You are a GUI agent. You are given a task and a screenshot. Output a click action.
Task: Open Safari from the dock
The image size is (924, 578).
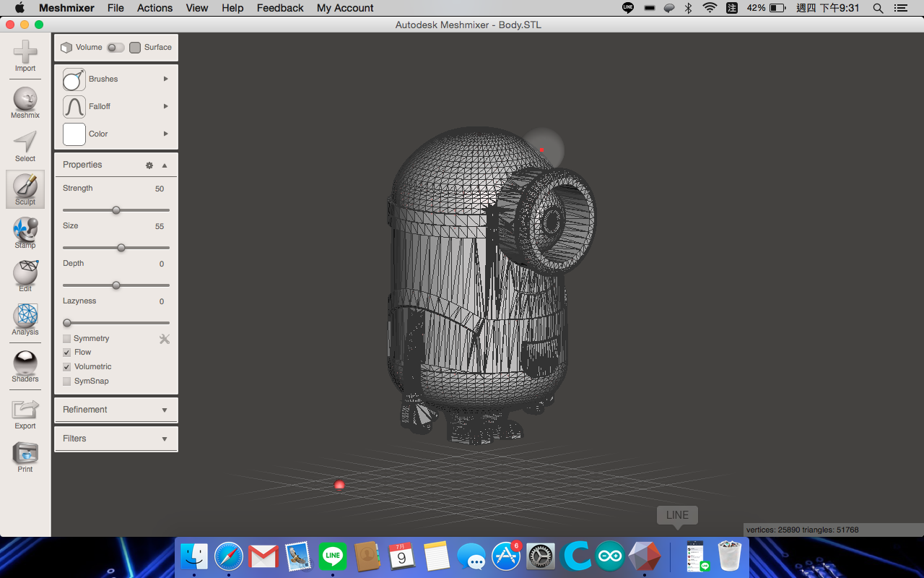click(229, 556)
